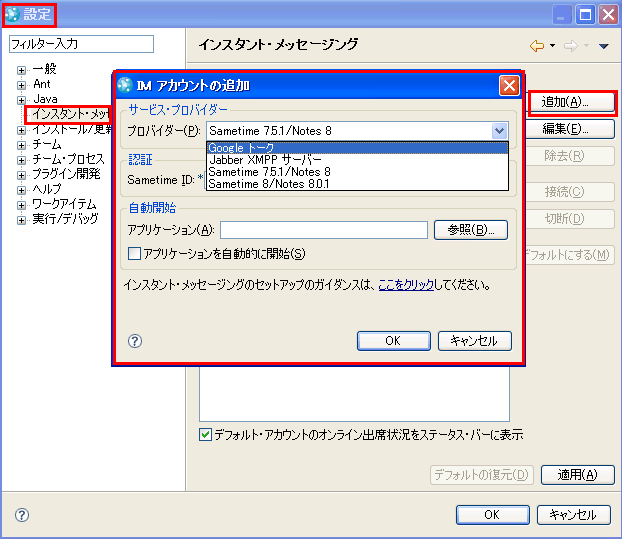Click キャンセル in the IM account dialog
Screen dimensions: 622x539
474,341
